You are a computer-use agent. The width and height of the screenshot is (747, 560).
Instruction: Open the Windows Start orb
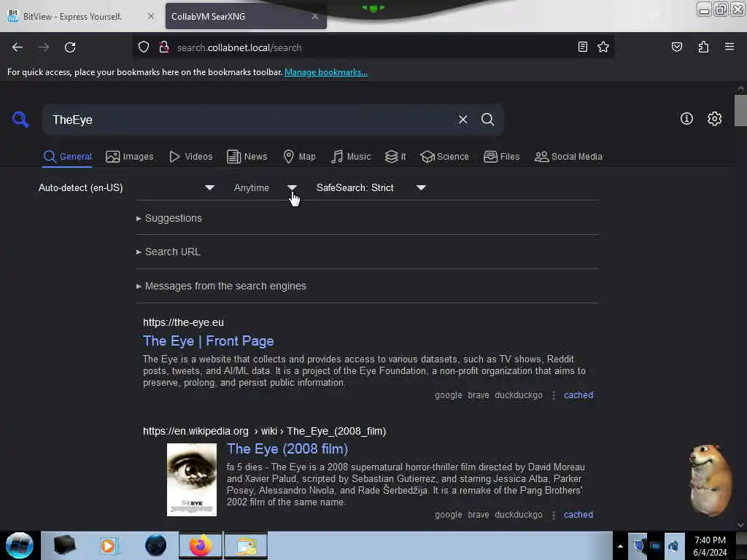[x=20, y=545]
